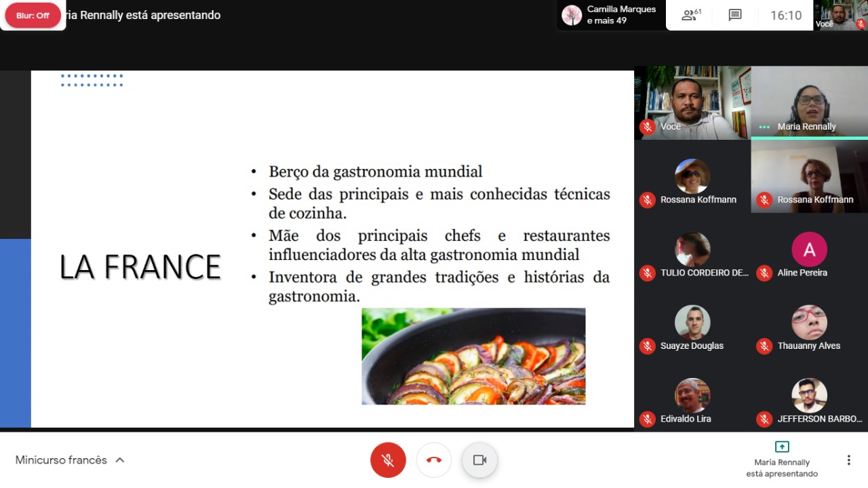This screenshot has height=488, width=868.
Task: Open the three-dot more options menu
Action: point(848,460)
